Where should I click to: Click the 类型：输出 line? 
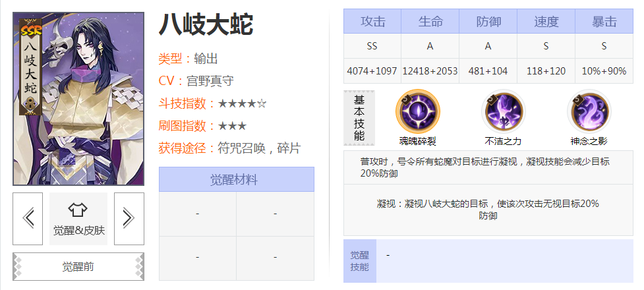(188, 59)
